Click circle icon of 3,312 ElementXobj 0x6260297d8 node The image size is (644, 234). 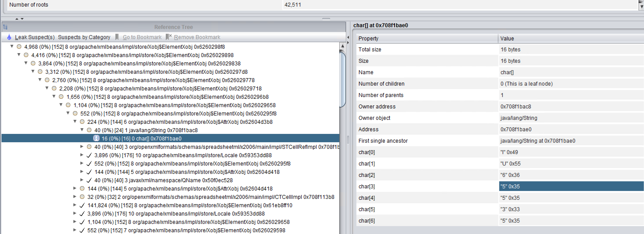(40, 72)
